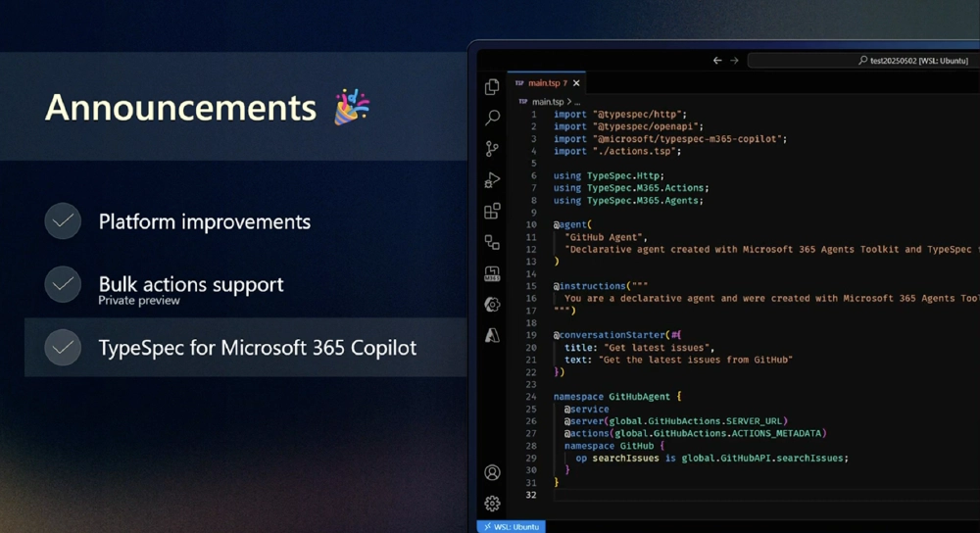The height and width of the screenshot is (533, 980).
Task: Click text: "Get the latest issues from GitHub"
Action: [679, 360]
